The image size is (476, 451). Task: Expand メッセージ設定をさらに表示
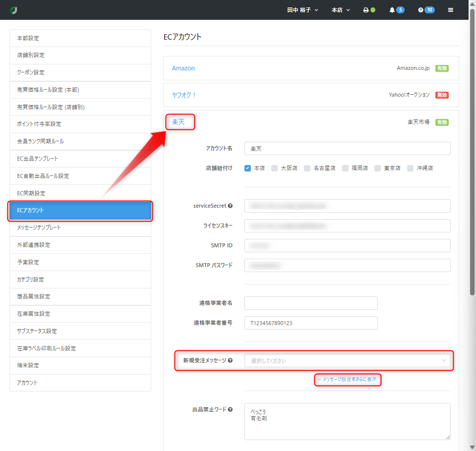347,379
